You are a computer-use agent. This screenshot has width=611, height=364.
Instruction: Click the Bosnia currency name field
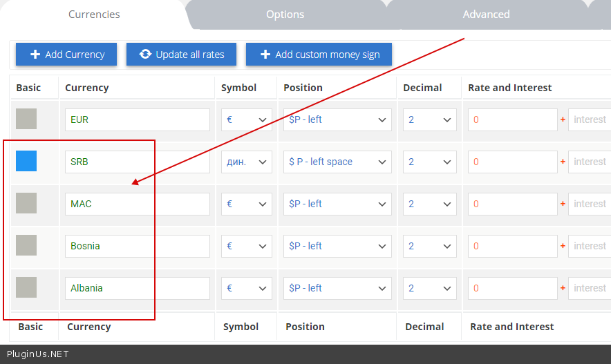coord(137,246)
